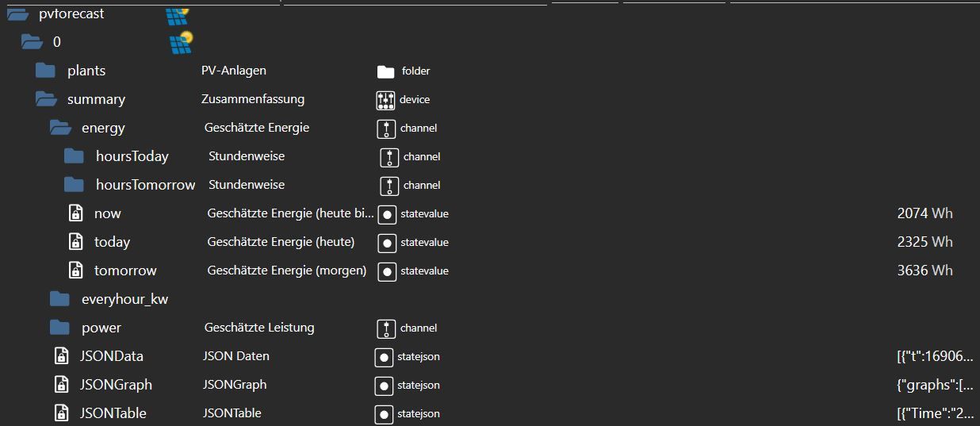
Task: Select the hoursTomorrow tree item
Action: click(145, 185)
